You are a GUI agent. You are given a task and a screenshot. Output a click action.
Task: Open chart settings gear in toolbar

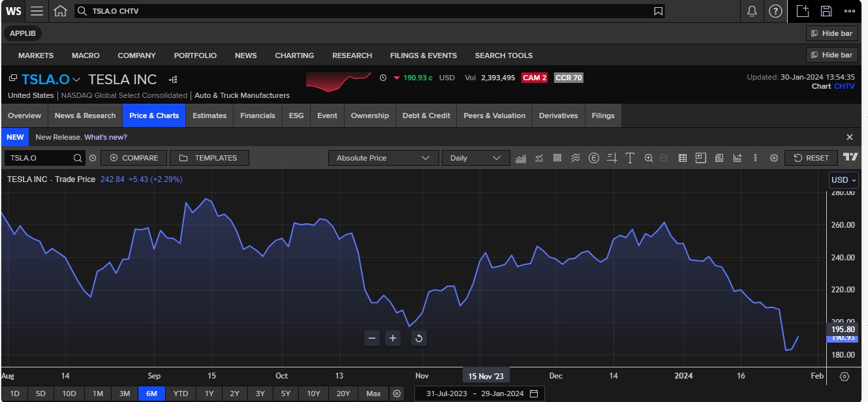[x=774, y=158]
